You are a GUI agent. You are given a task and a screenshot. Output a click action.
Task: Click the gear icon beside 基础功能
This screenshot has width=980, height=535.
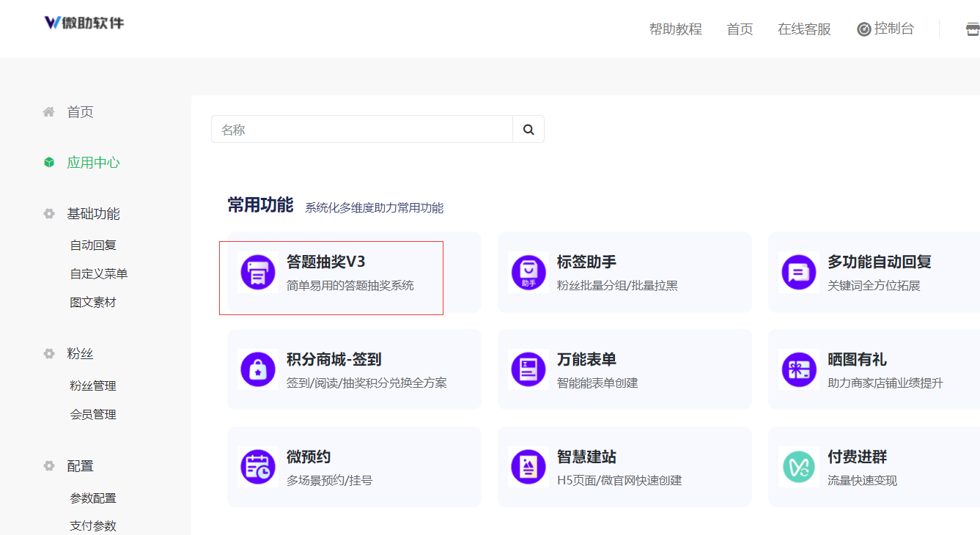click(49, 214)
